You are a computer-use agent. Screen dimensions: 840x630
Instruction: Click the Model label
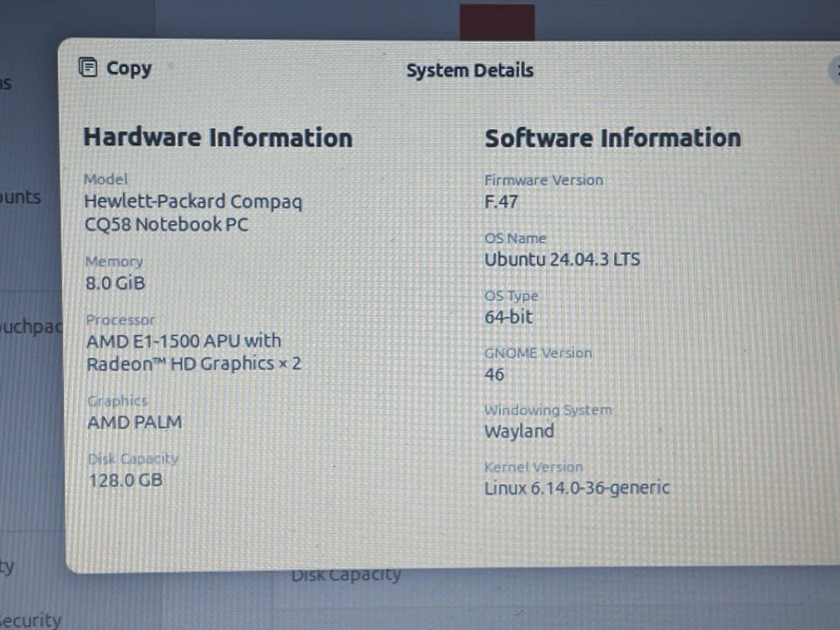(x=106, y=178)
